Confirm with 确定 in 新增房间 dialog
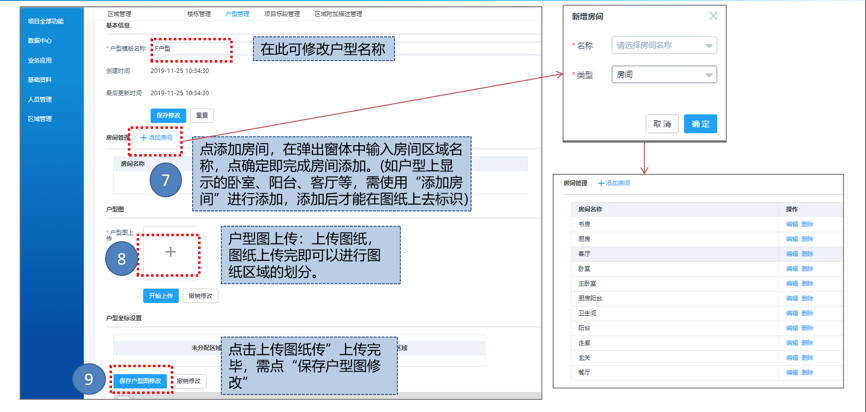 [x=700, y=124]
